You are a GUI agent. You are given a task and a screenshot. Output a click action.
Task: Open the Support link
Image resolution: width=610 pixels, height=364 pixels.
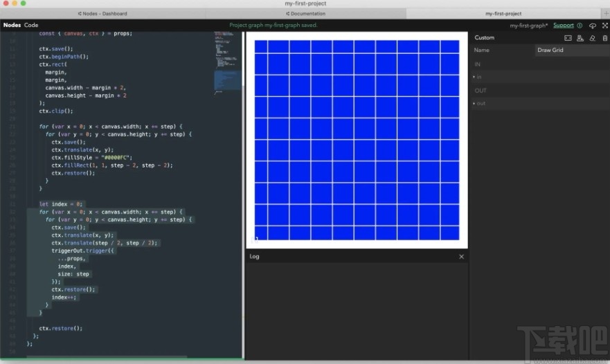coord(564,26)
